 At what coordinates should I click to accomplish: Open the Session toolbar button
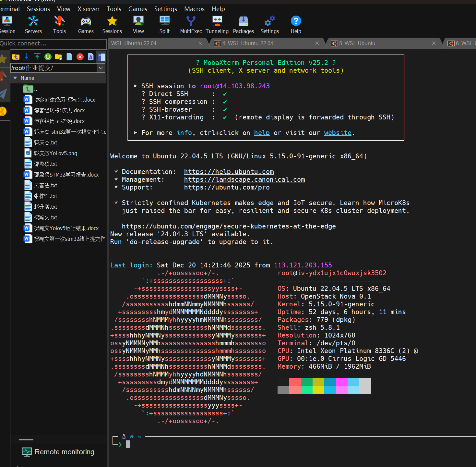pyautogui.click(x=7, y=25)
